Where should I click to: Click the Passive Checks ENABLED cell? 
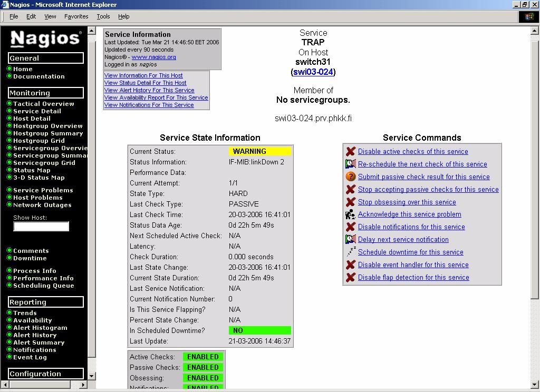(x=203, y=367)
